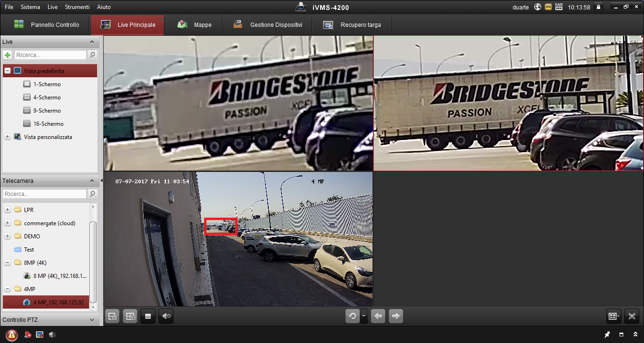644x343 pixels.
Task: Open the Sistema menu
Action: tap(30, 7)
